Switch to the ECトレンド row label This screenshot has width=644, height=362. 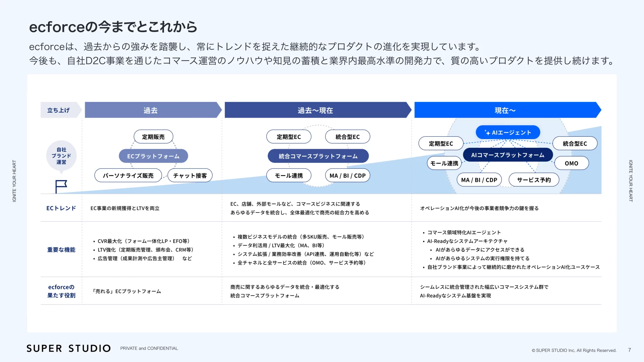[x=61, y=208]
